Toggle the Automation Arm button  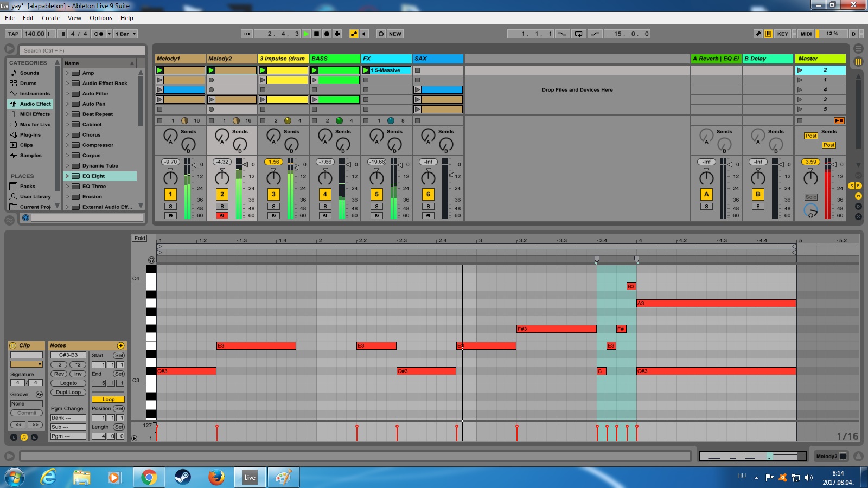(x=354, y=34)
